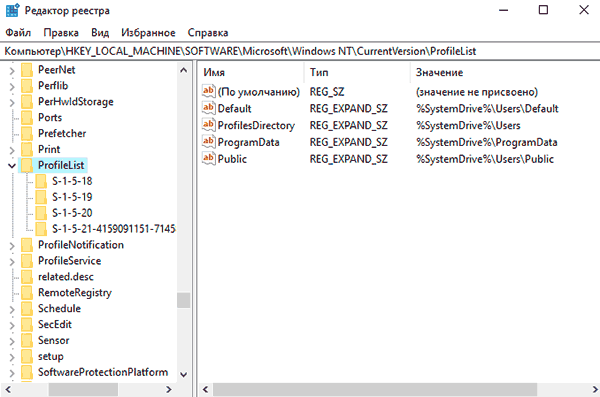Screen dimensions: 600x397
Task: Click the S-1-5-18 folder icon
Action: click(41, 181)
